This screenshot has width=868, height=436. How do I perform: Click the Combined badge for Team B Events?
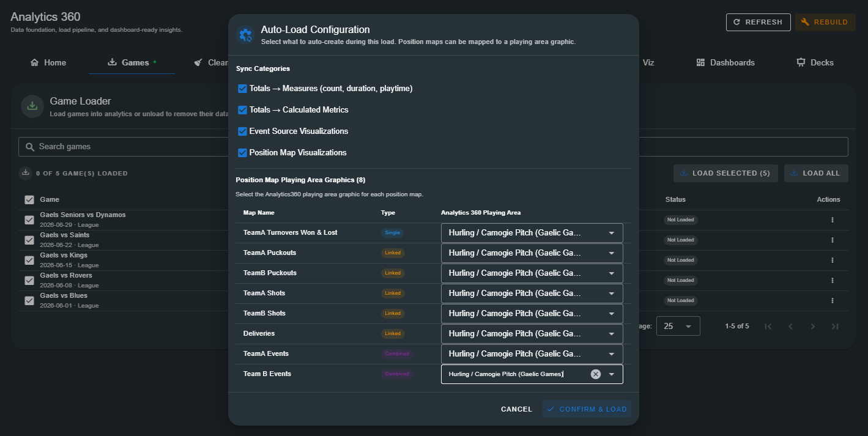[x=397, y=374]
